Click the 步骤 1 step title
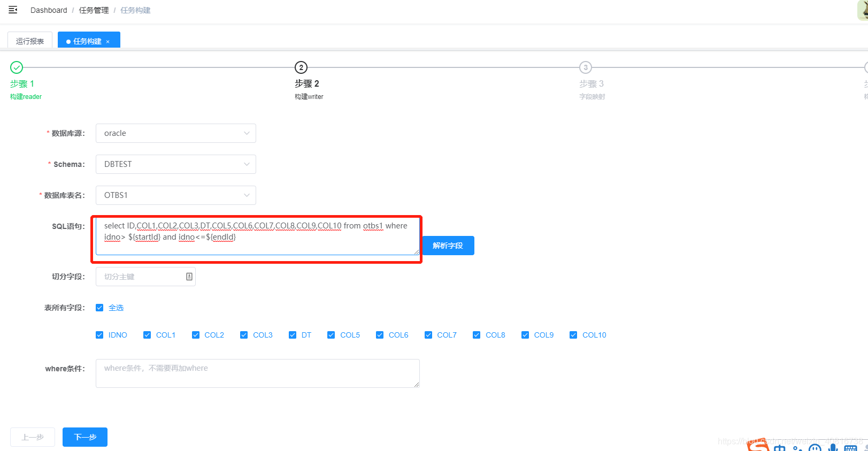The height and width of the screenshot is (451, 868). [x=22, y=84]
